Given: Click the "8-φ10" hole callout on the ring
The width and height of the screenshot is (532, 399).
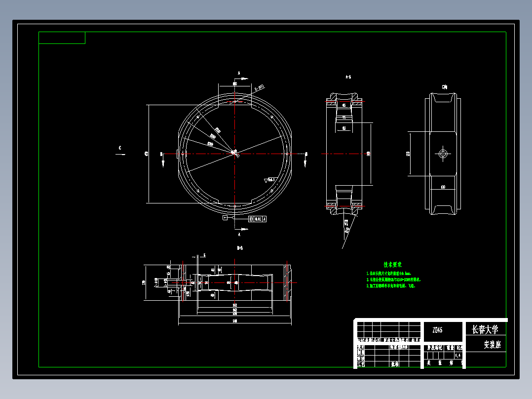Looking at the screenshot, I should click(259, 87).
